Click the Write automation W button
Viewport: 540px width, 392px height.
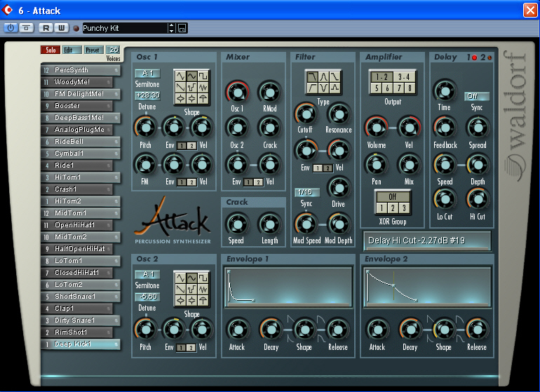click(61, 28)
